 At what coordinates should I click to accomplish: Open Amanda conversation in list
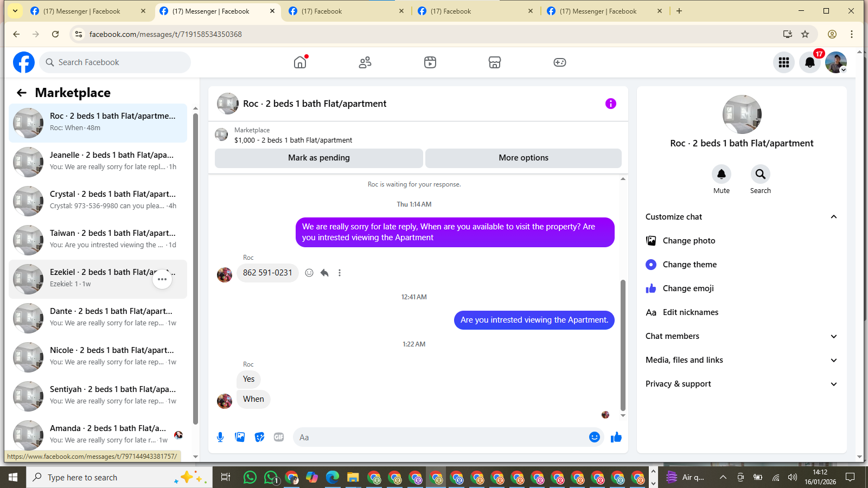pyautogui.click(x=98, y=435)
